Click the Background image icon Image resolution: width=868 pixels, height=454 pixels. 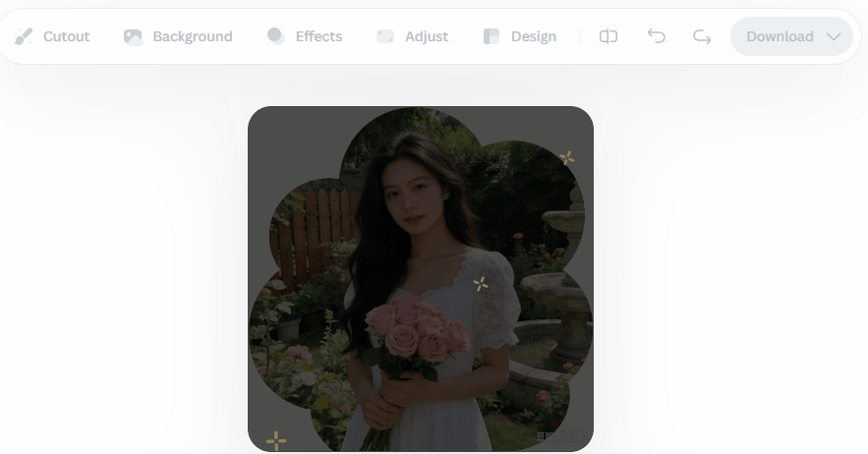click(133, 36)
